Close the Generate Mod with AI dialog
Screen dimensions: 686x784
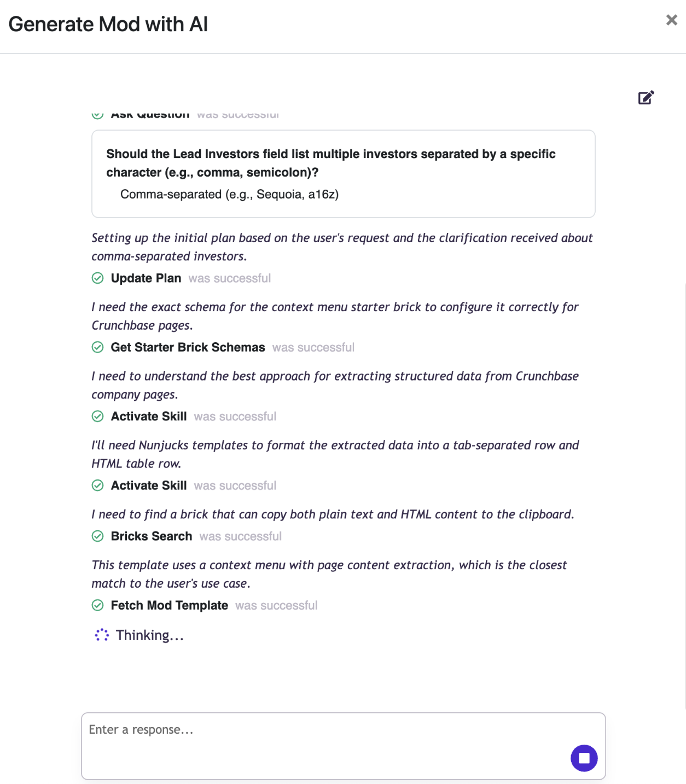click(x=671, y=20)
